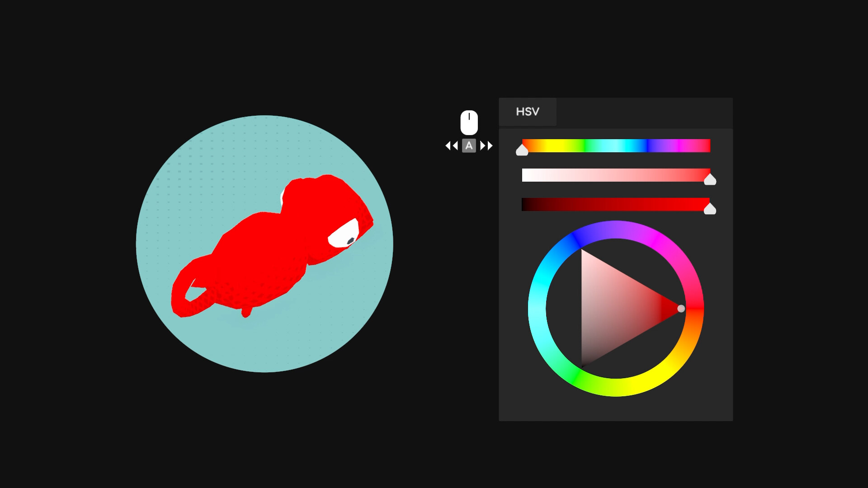Click the saturation slider handle

[709, 179]
